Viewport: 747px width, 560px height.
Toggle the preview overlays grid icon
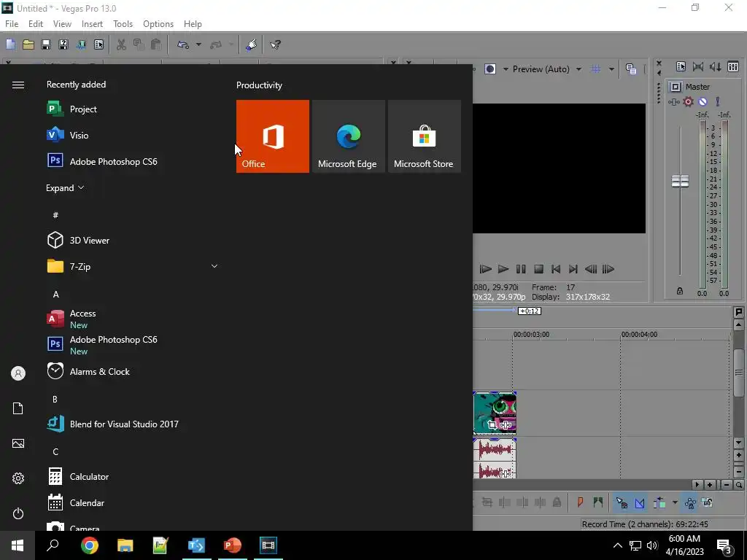[x=595, y=69]
